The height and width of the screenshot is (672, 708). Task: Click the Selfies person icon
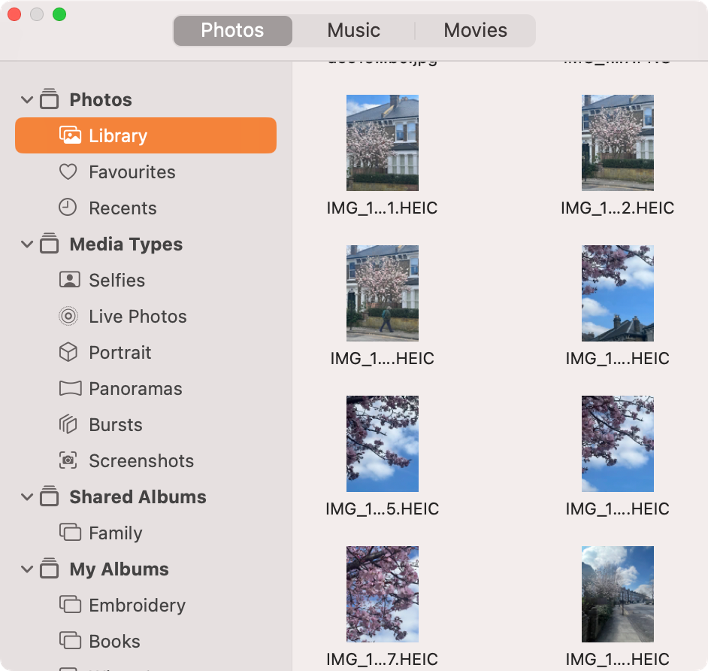click(x=70, y=280)
